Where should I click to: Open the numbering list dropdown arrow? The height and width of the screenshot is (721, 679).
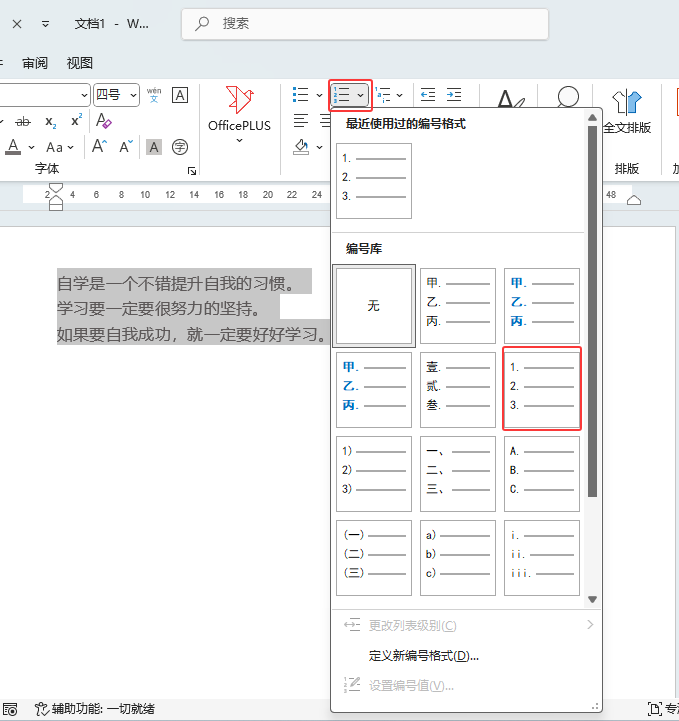coord(361,95)
